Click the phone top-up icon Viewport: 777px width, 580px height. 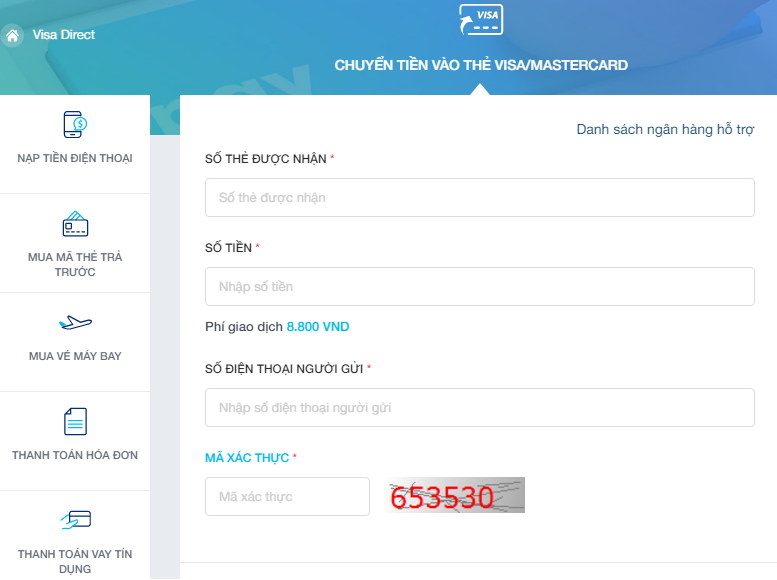pos(75,124)
